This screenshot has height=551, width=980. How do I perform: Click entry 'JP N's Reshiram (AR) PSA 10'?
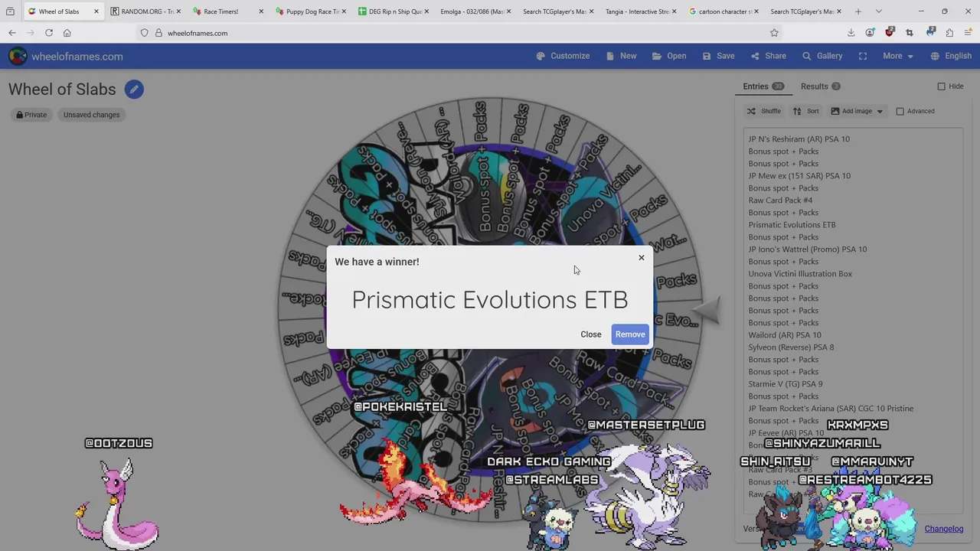click(799, 139)
